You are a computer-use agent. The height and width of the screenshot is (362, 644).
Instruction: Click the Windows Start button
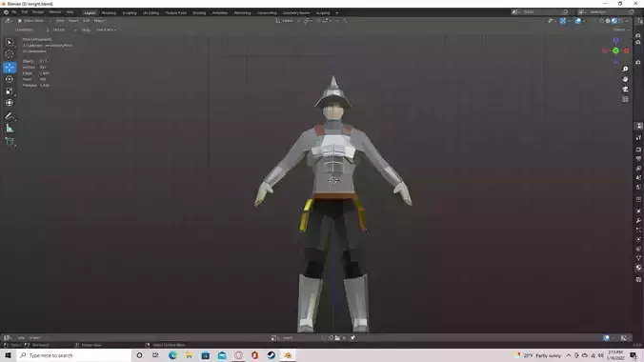(8, 355)
